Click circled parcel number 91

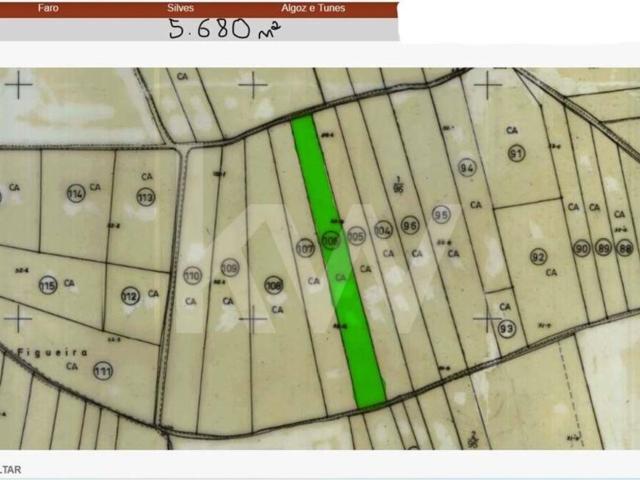[516, 153]
